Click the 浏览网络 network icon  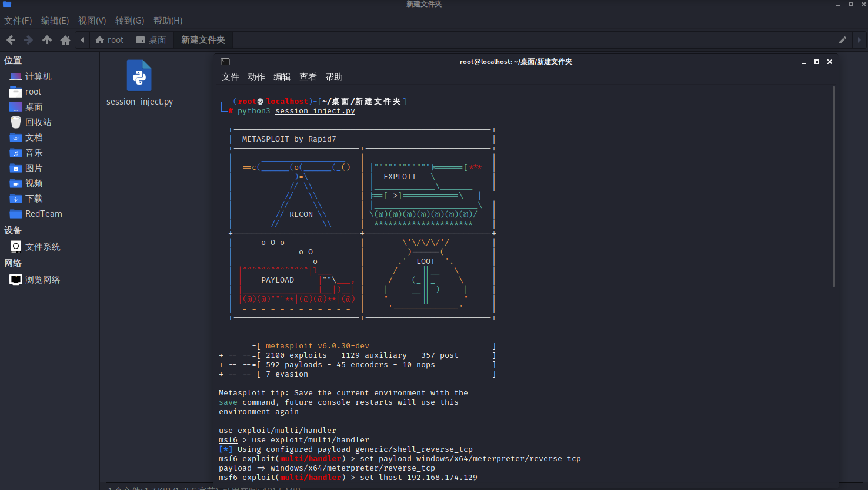pyautogui.click(x=16, y=280)
